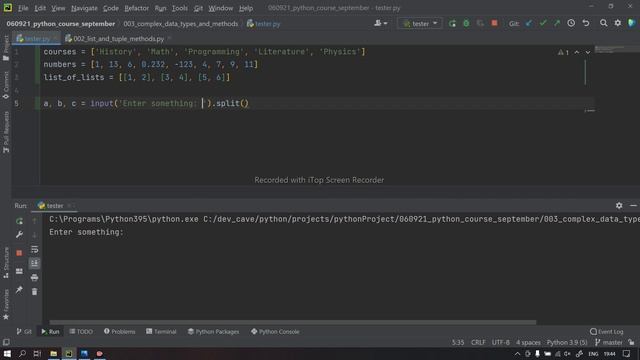The width and height of the screenshot is (640, 360).
Task: Click the print icon in the Run console
Action: (x=35, y=278)
